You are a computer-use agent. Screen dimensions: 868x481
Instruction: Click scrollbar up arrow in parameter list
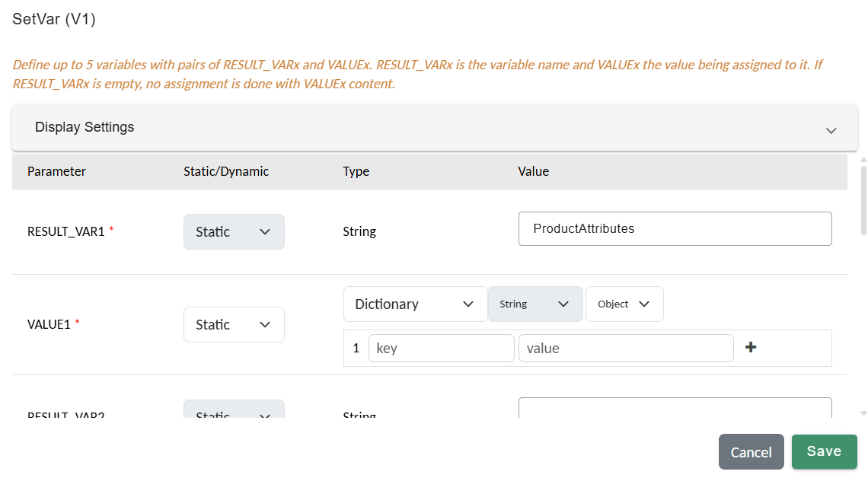863,160
